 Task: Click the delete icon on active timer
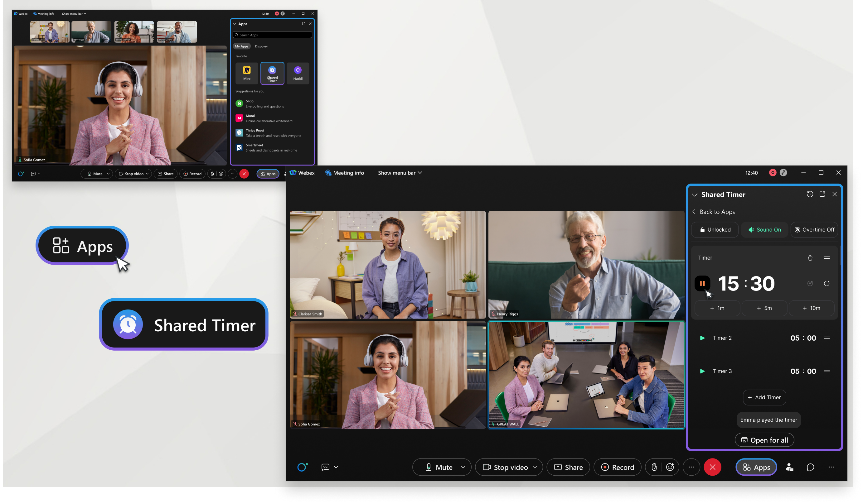click(810, 257)
